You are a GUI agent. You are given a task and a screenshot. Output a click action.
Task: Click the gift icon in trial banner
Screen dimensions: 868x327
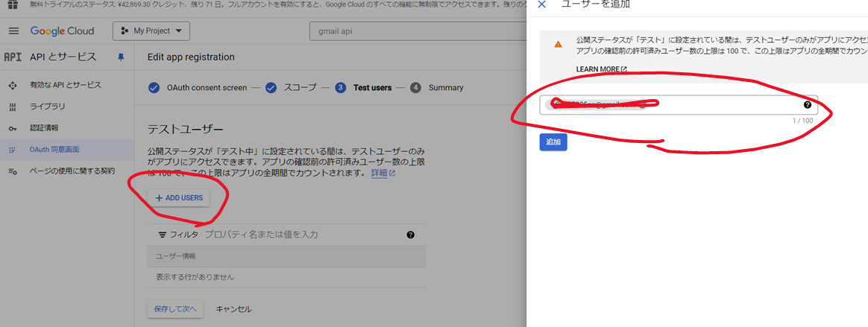click(12, 3)
